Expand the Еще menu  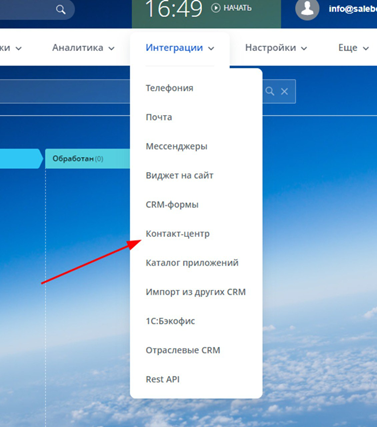tap(353, 48)
